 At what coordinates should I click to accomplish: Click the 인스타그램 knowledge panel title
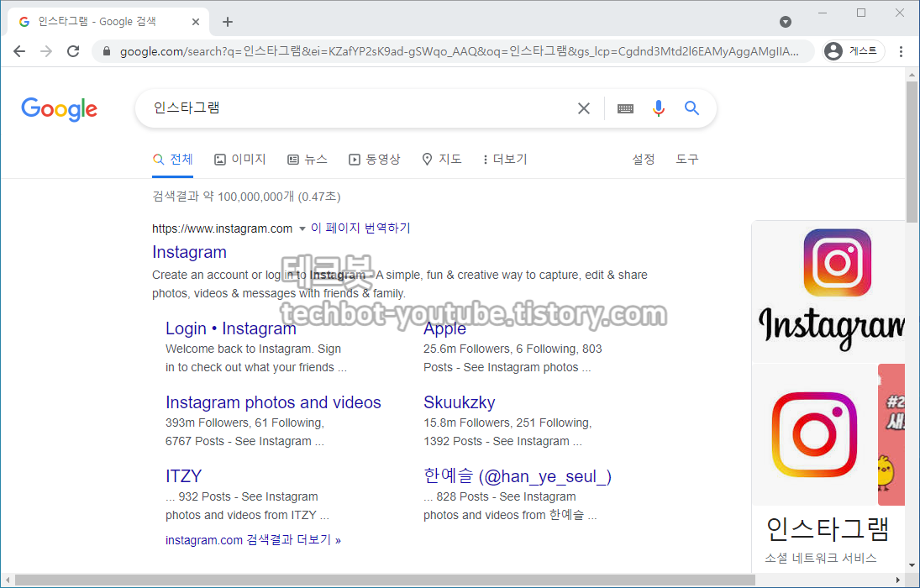(828, 529)
